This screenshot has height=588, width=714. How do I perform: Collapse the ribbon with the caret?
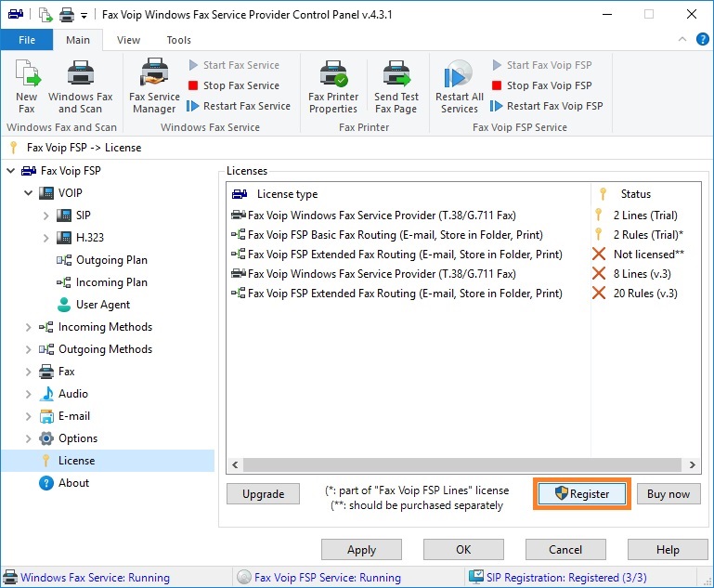click(x=682, y=39)
